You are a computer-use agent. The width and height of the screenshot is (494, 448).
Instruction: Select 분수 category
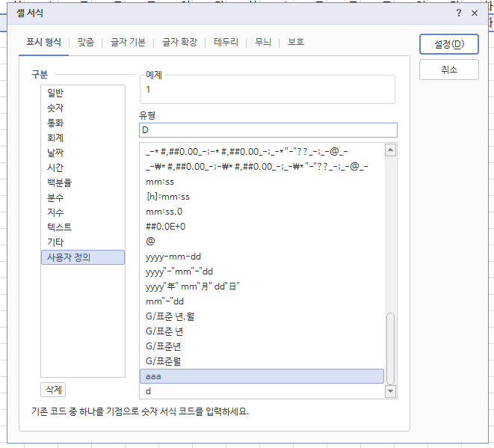[x=83, y=197]
